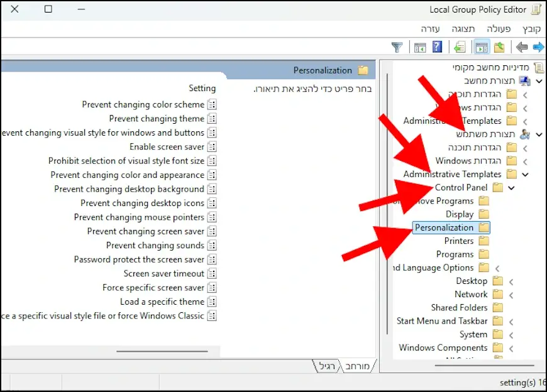Screen dimensions: 547x392
Task: Click the policy icon beside Prevent changing mouse pointers
Action: tap(212, 217)
